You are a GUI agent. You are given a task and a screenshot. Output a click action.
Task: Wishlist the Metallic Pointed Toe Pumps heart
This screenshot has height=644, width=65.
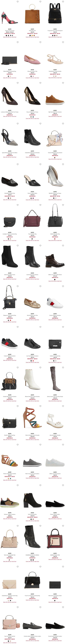coord(63,164)
